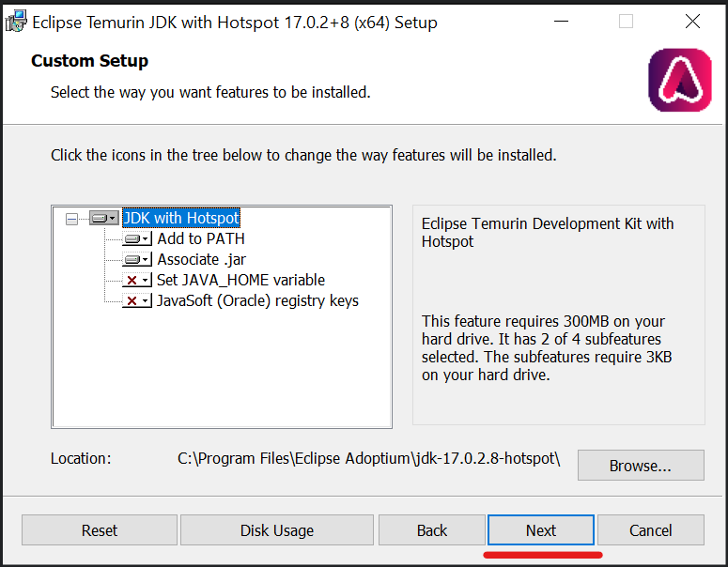The image size is (728, 567).
Task: Open the JDK with Hotspot feature dropdown icon
Action: [x=104, y=218]
